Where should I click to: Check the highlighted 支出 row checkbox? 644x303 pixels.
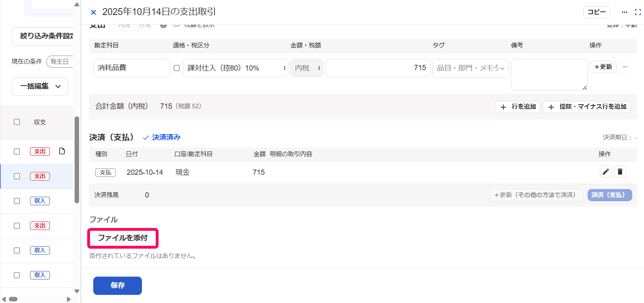(x=17, y=176)
